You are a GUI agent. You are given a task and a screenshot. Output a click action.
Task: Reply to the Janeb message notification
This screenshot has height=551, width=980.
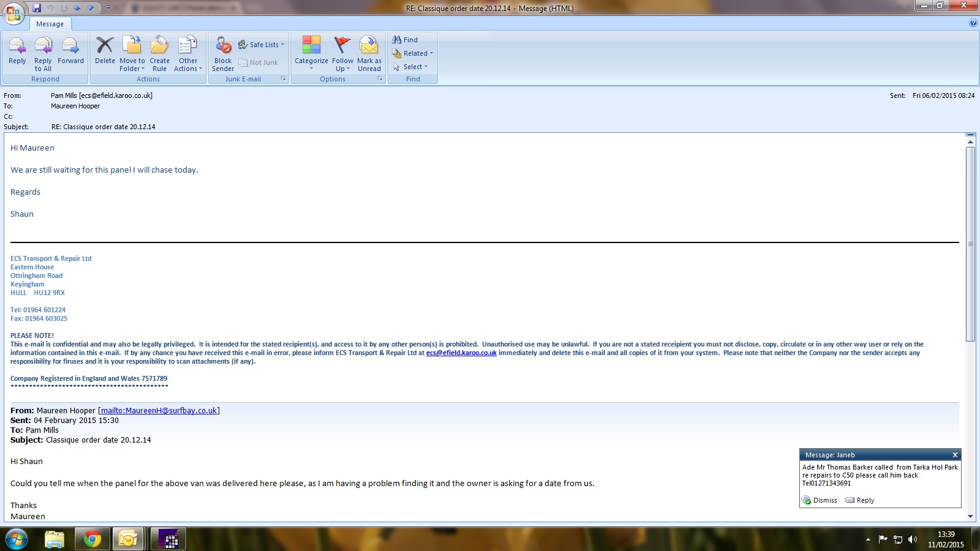pyautogui.click(x=860, y=500)
